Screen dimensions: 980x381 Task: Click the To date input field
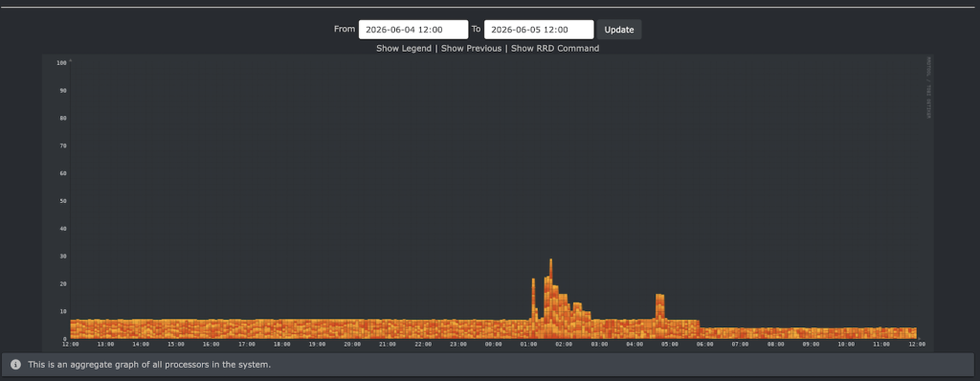click(539, 30)
